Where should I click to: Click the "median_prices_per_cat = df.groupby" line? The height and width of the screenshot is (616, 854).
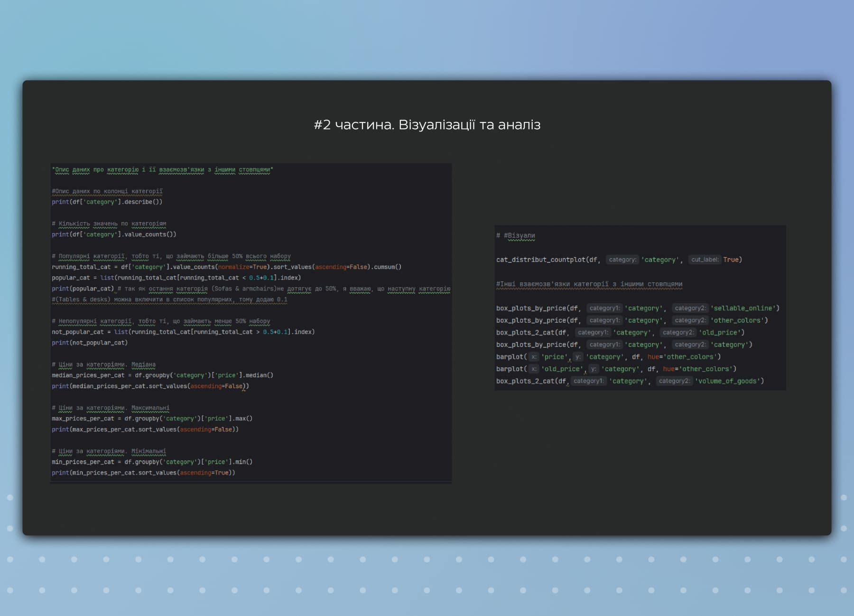163,375
